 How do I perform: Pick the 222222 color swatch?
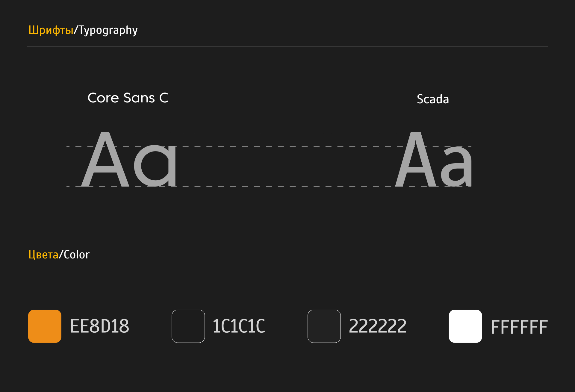[324, 326]
